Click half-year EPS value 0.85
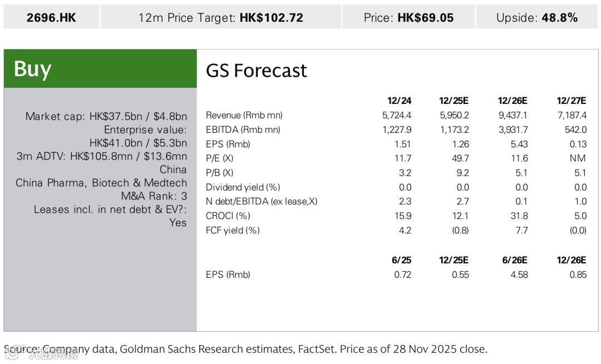The image size is (601, 364). coord(578,275)
